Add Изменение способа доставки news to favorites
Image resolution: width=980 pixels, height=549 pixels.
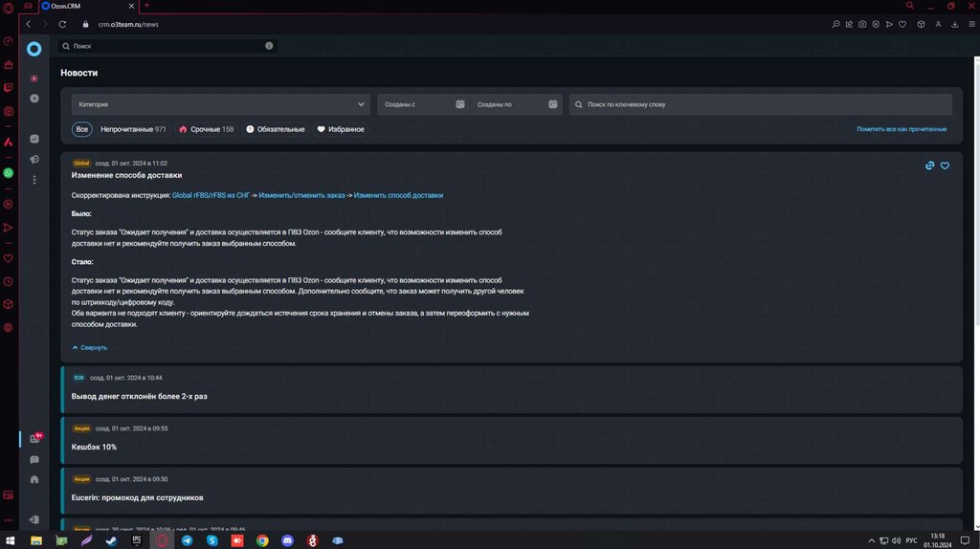pos(945,165)
